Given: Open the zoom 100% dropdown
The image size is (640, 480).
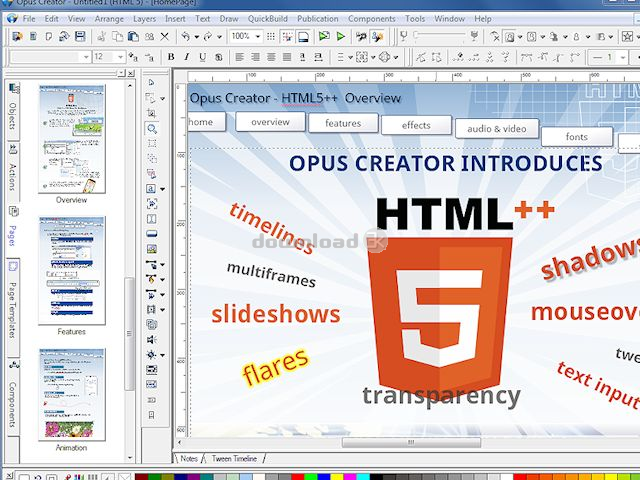Looking at the screenshot, I should [258, 36].
